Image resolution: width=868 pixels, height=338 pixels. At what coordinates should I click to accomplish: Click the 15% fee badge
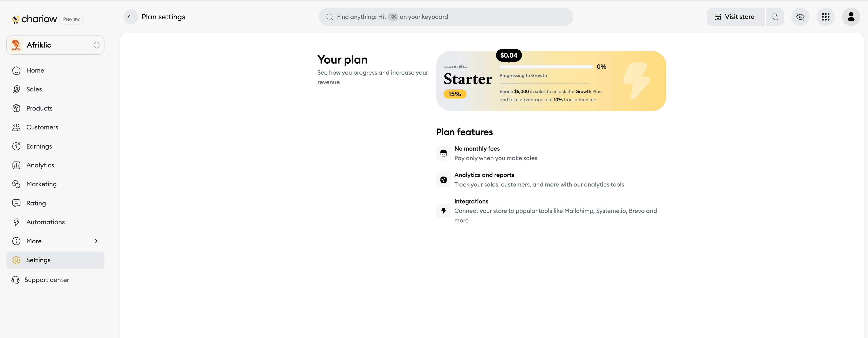point(455,94)
